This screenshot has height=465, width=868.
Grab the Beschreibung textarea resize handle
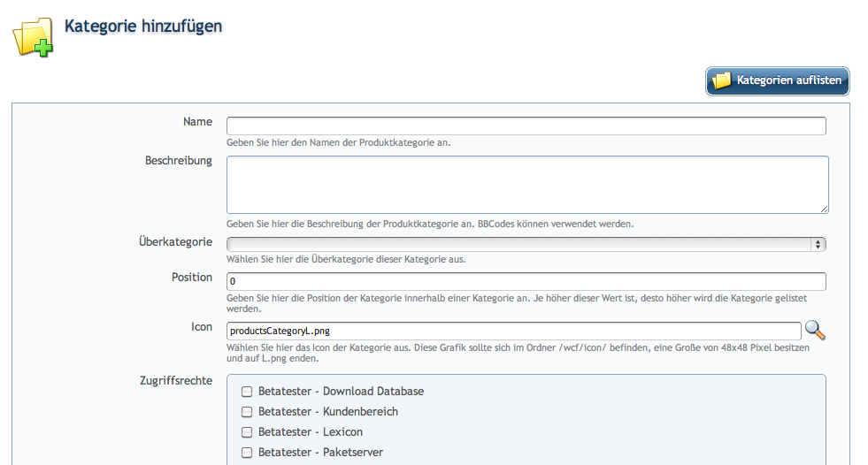pyautogui.click(x=824, y=209)
